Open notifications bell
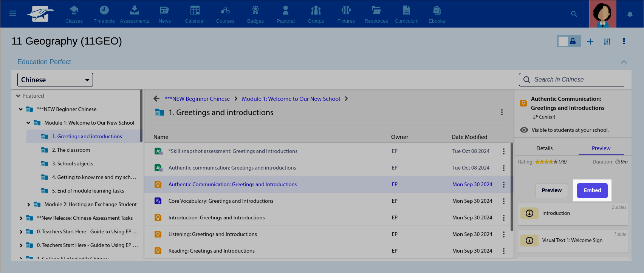 point(630,14)
